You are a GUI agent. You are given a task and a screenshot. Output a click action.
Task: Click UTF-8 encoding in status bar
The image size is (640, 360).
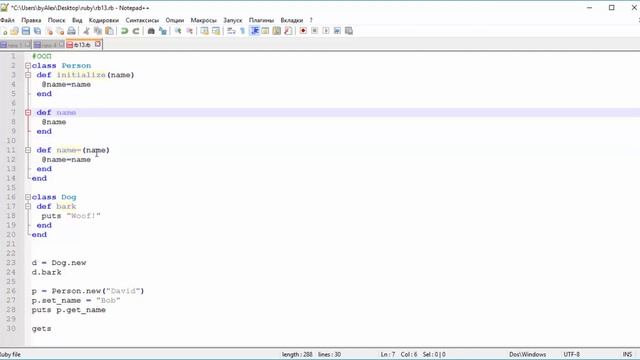(x=571, y=354)
